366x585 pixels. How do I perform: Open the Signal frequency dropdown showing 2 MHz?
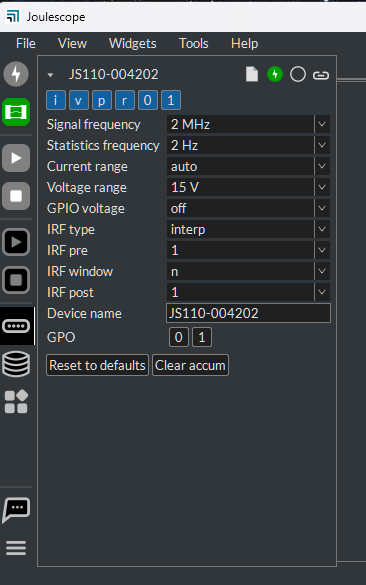pyautogui.click(x=248, y=124)
